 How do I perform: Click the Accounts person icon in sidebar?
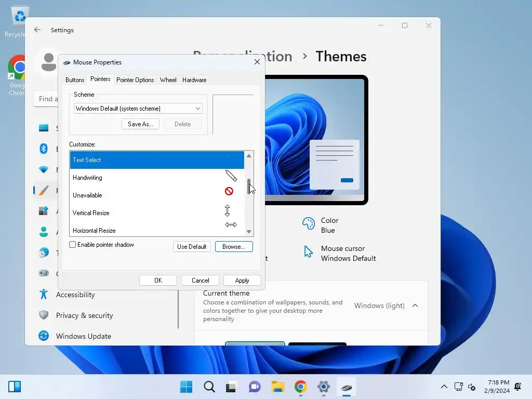tap(44, 232)
